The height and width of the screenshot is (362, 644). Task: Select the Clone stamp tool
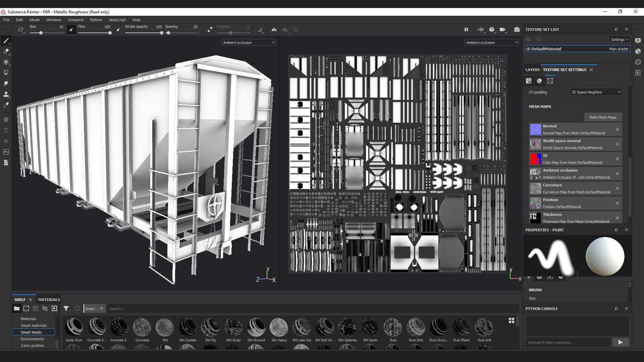coord(6,94)
